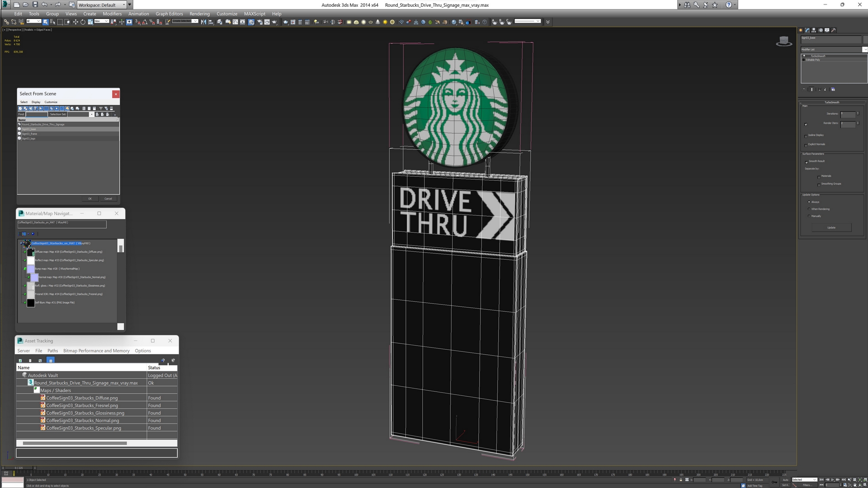
Task: Open the selection filter All dropdown
Action: (33, 21)
